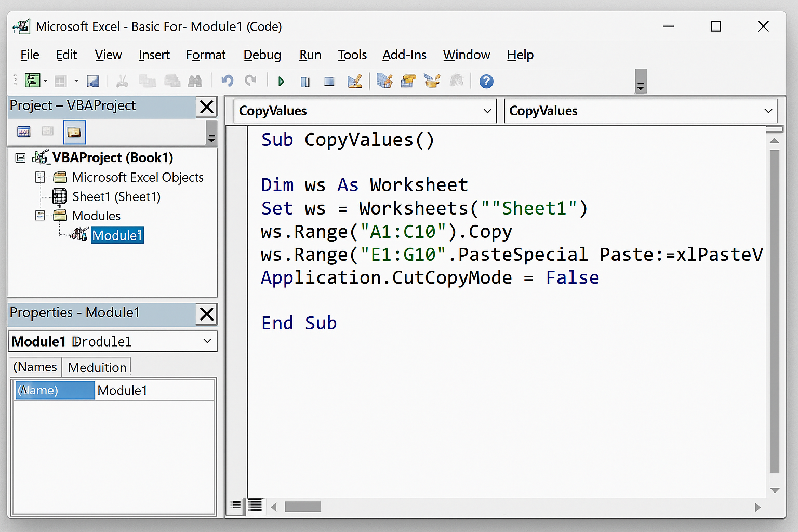
Task: Collapse the VBAProject (Book1) tree node
Action: [x=20, y=158]
